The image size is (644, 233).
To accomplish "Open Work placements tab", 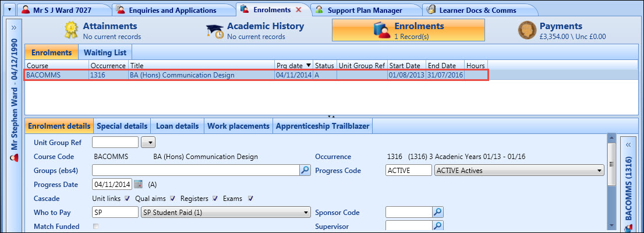I will coord(239,126).
